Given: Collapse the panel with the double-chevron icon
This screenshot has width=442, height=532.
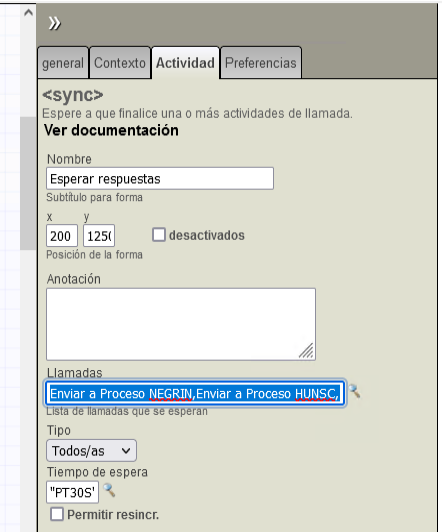Looking at the screenshot, I should [54, 23].
